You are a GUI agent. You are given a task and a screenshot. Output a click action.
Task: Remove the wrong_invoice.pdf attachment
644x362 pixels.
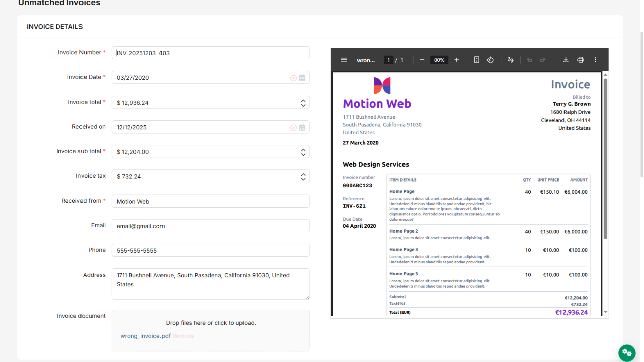point(183,336)
